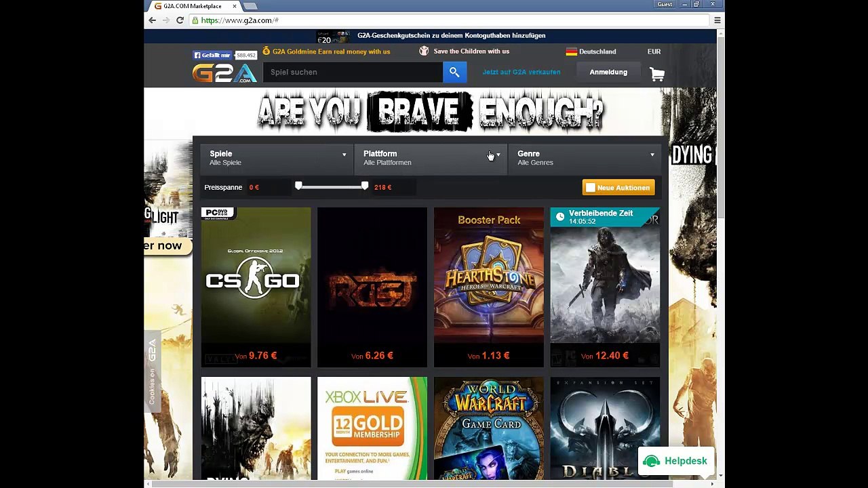Click the Are You Brave Enough banner
Image resolution: width=868 pixels, height=488 pixels.
(430, 112)
